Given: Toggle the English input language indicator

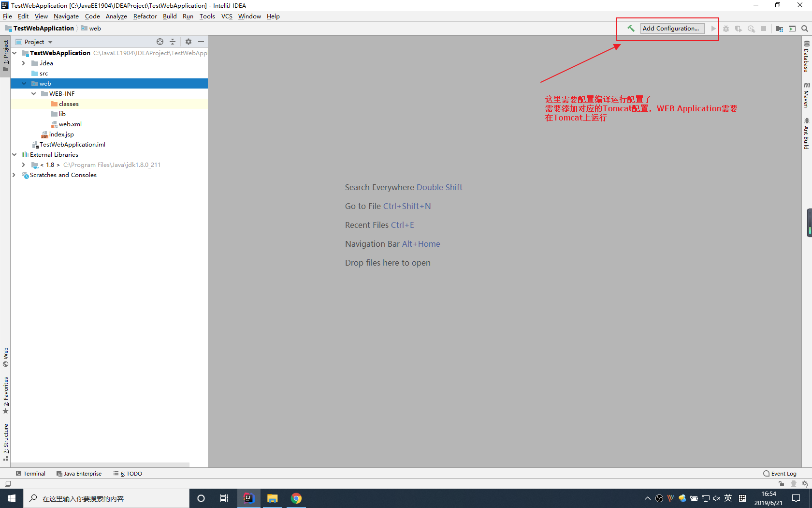Looking at the screenshot, I should tap(728, 498).
